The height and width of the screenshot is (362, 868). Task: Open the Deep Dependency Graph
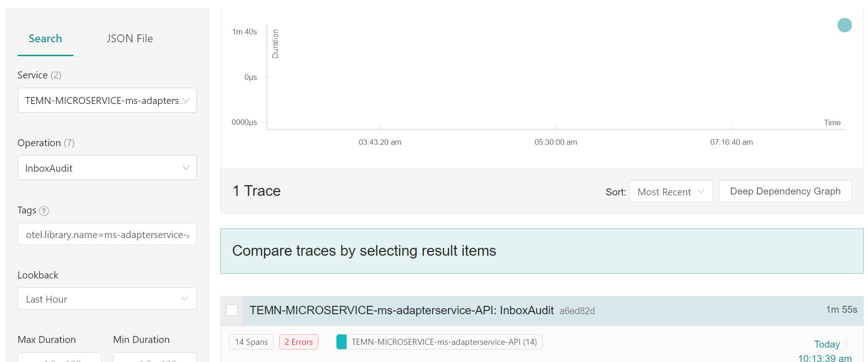[x=785, y=191]
